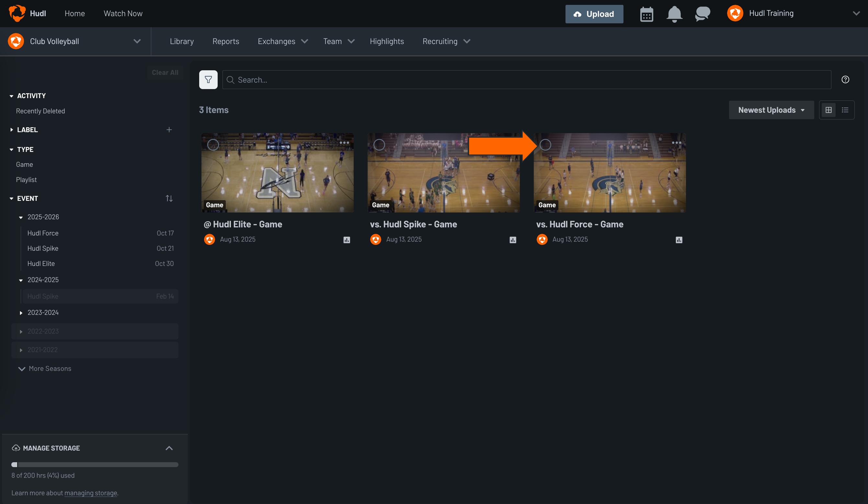Open the vs. Hudl Force game thumbnail
868x504 pixels.
tap(610, 173)
